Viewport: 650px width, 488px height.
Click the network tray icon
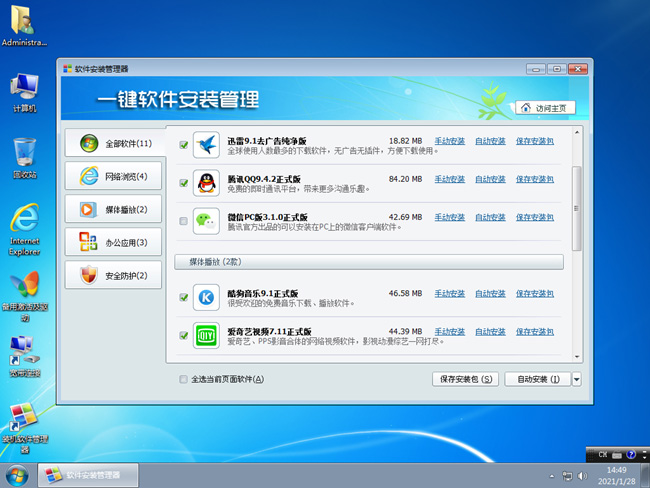pos(567,476)
